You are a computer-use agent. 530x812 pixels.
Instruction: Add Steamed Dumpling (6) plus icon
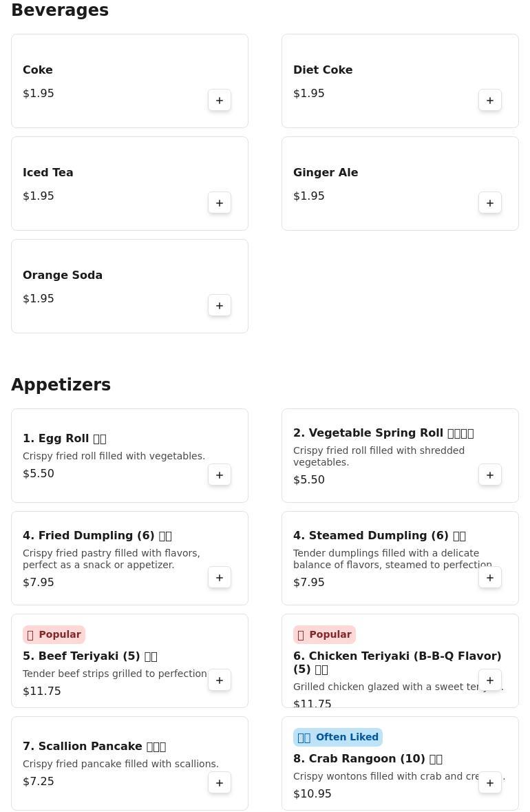(489, 577)
